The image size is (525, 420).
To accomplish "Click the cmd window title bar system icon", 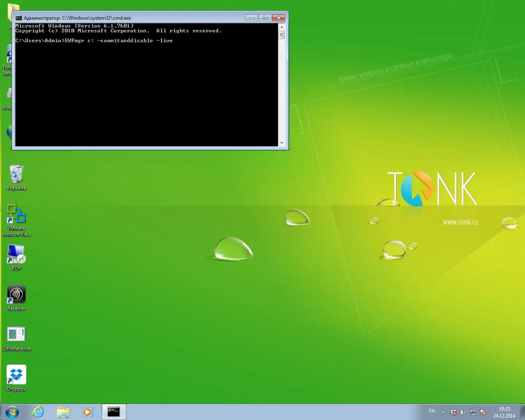I will tap(19, 18).
